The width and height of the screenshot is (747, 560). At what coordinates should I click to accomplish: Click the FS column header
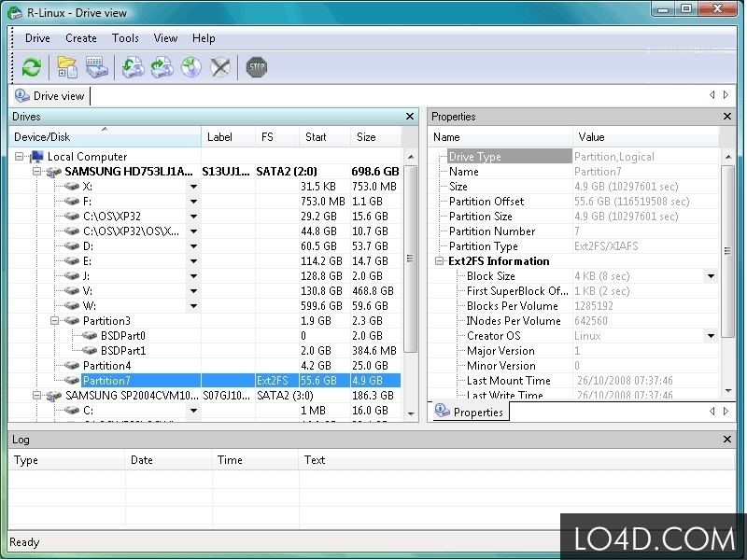click(x=277, y=137)
